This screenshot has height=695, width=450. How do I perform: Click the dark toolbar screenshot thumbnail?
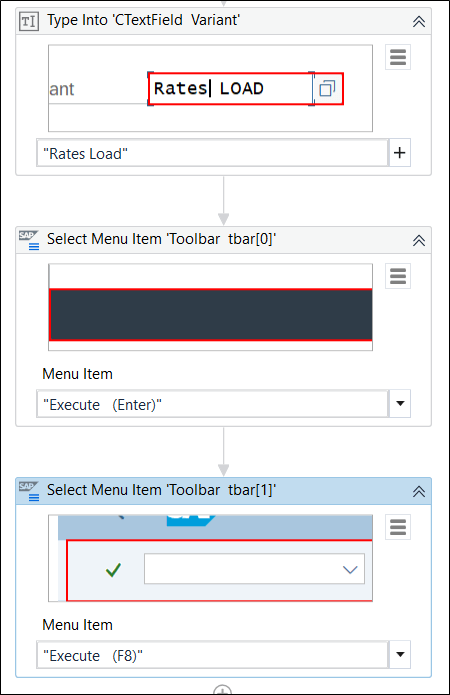(211, 315)
